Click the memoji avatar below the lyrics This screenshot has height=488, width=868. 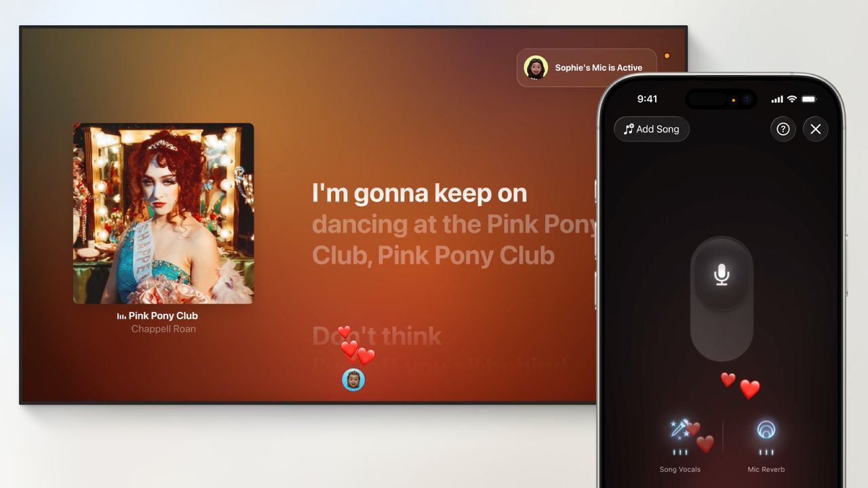[353, 380]
